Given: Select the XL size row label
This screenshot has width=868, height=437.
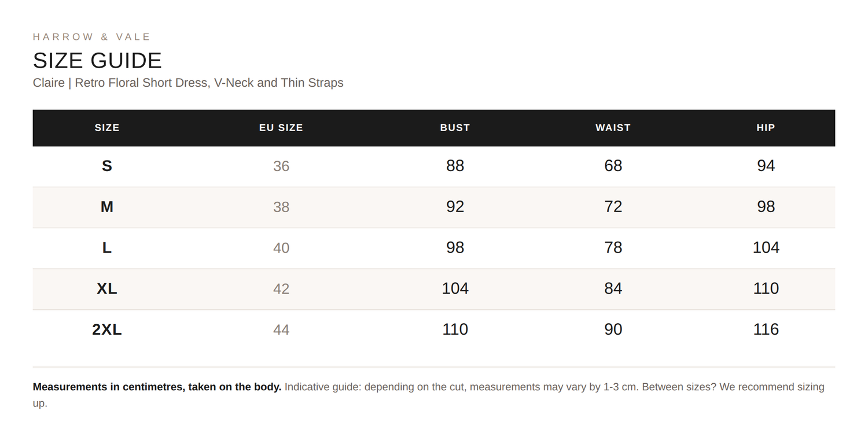Looking at the screenshot, I should (107, 288).
